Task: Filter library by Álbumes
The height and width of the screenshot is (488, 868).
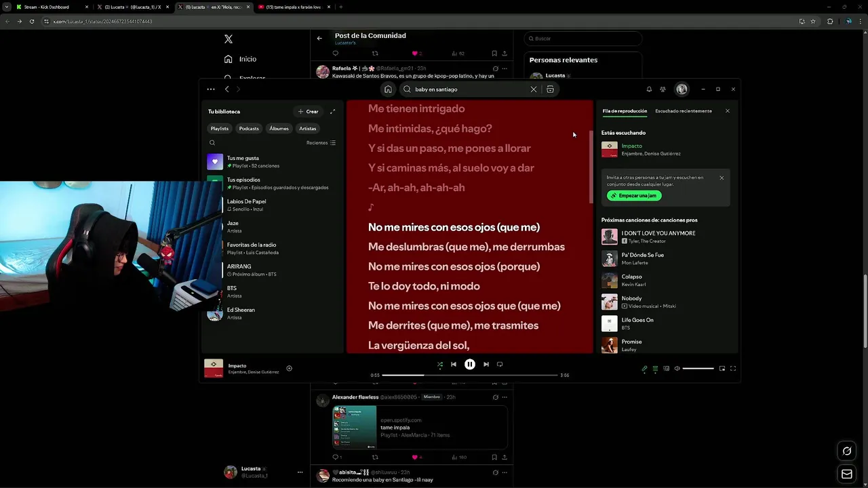Action: click(x=279, y=128)
